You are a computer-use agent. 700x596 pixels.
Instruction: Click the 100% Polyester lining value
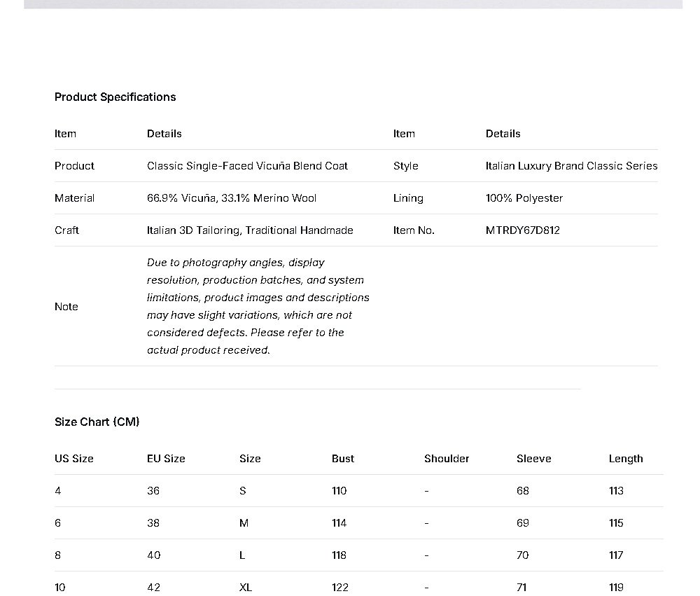[524, 198]
